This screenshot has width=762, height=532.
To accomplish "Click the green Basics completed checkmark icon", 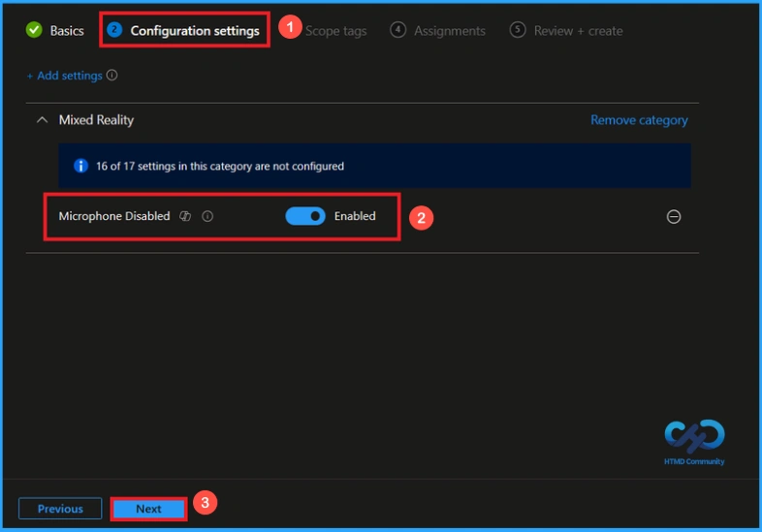I will pyautogui.click(x=34, y=30).
